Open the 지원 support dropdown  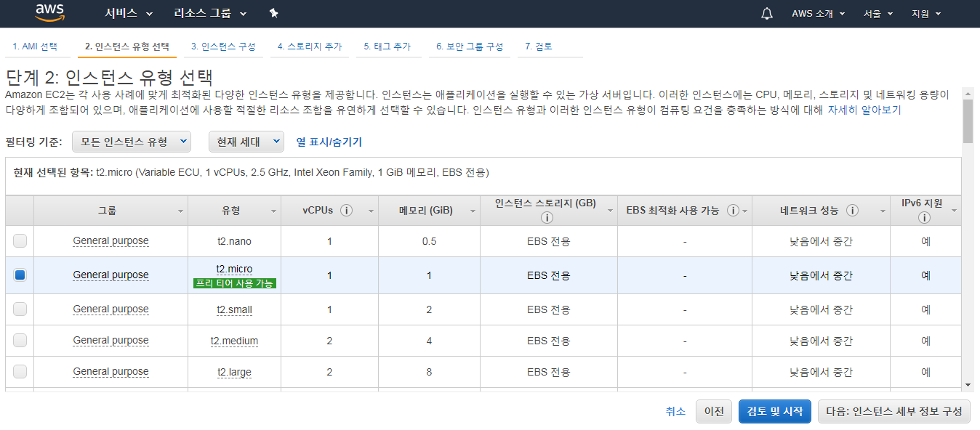coord(926,14)
